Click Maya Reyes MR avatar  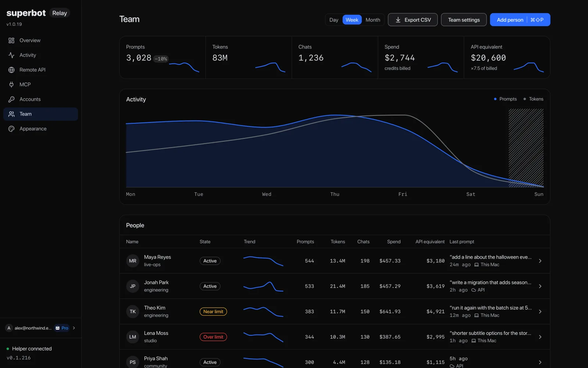coord(133,261)
